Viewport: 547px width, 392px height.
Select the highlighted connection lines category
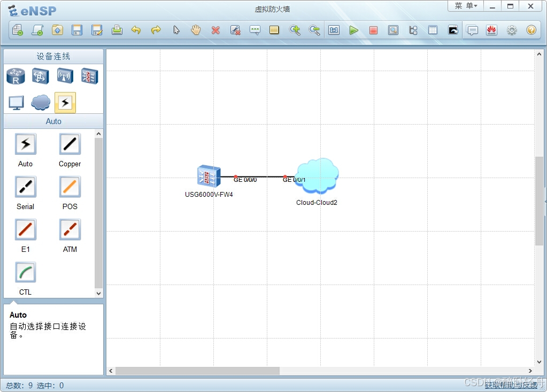point(65,103)
